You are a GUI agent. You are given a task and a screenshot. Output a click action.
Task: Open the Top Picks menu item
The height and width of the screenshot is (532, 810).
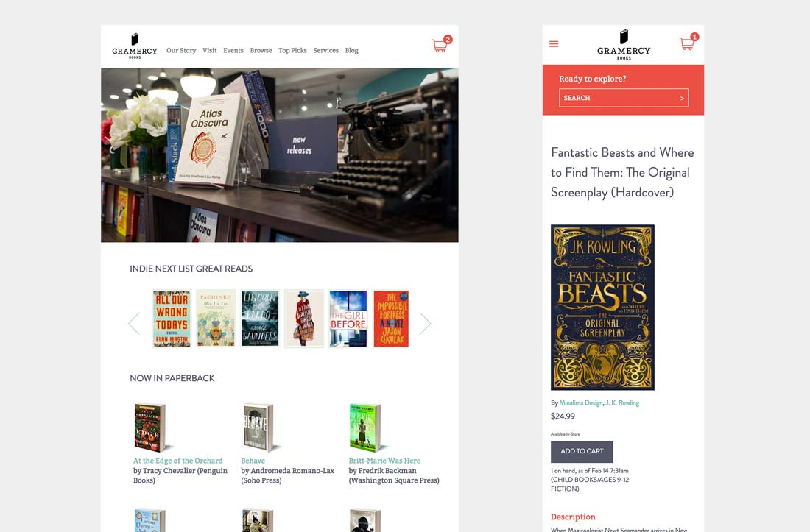pyautogui.click(x=292, y=51)
